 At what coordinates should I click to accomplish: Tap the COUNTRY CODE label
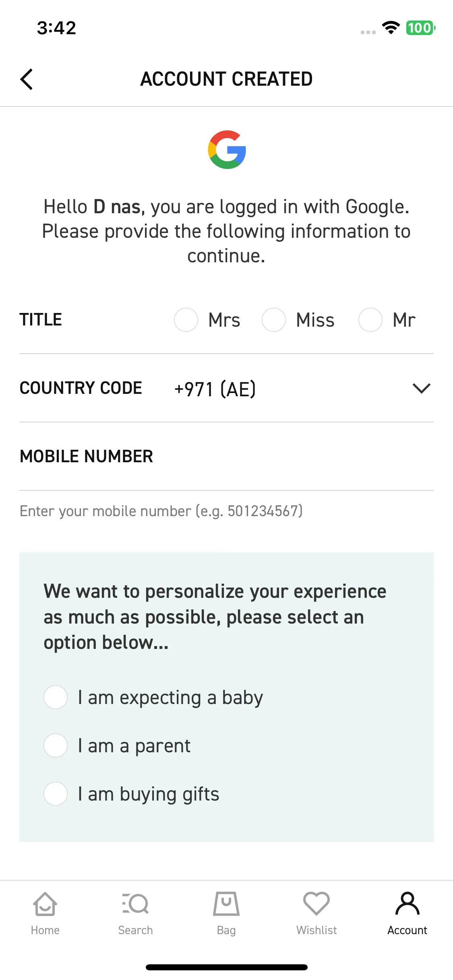click(x=81, y=388)
